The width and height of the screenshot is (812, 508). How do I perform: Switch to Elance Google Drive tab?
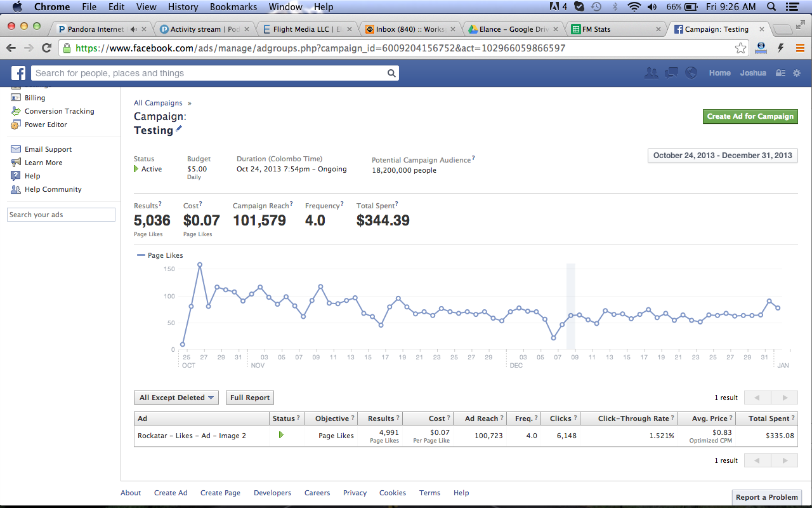pos(513,29)
